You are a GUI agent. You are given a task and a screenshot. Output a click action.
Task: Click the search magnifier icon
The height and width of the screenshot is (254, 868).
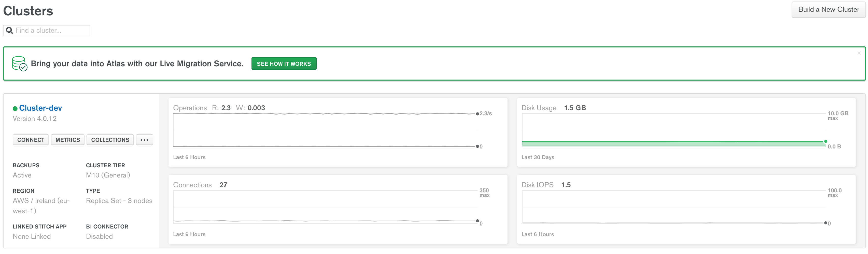pyautogui.click(x=9, y=30)
